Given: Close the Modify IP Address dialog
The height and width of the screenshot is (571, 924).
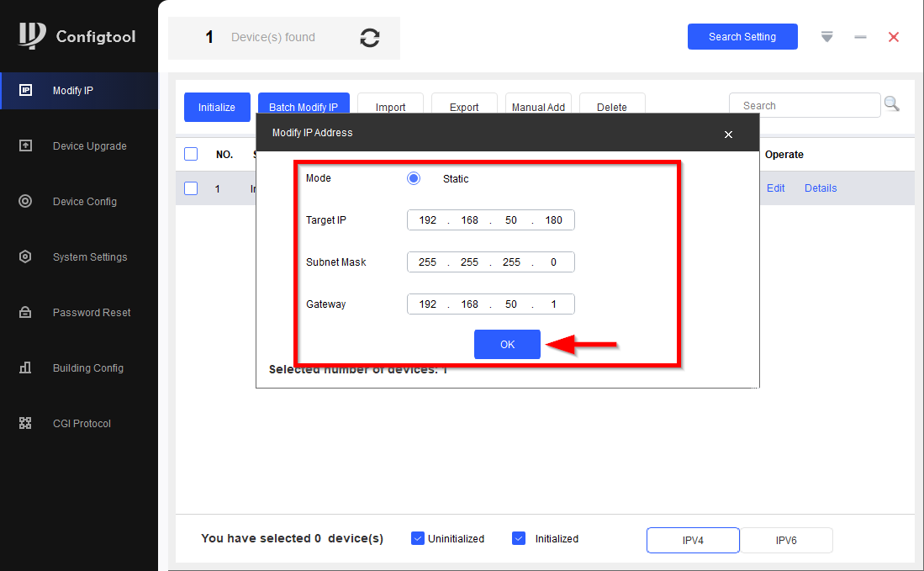Looking at the screenshot, I should click(x=728, y=135).
